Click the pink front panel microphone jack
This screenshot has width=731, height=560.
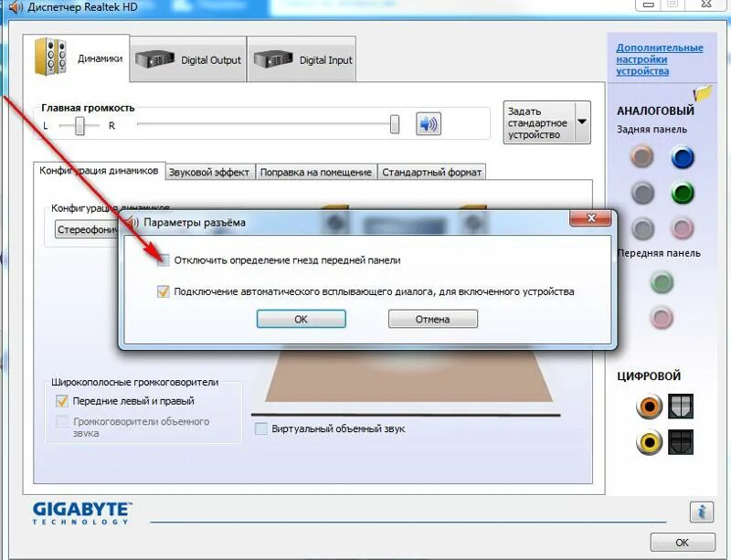coord(662,318)
